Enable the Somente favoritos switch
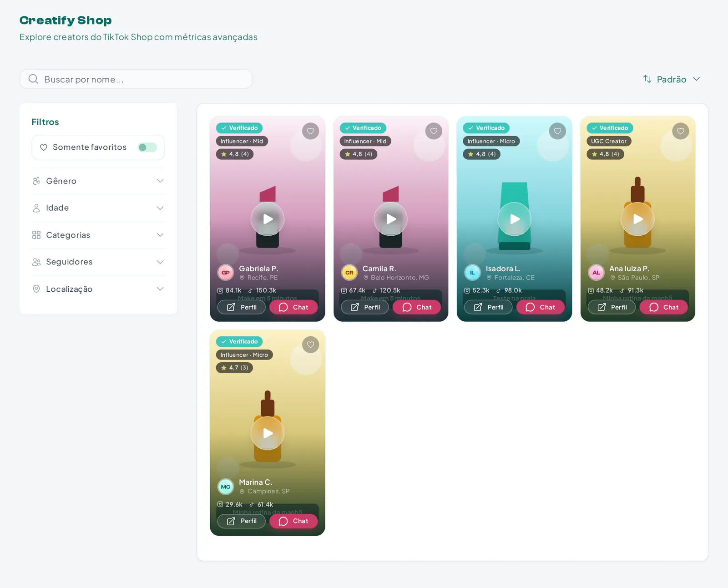728x588 pixels. [147, 147]
